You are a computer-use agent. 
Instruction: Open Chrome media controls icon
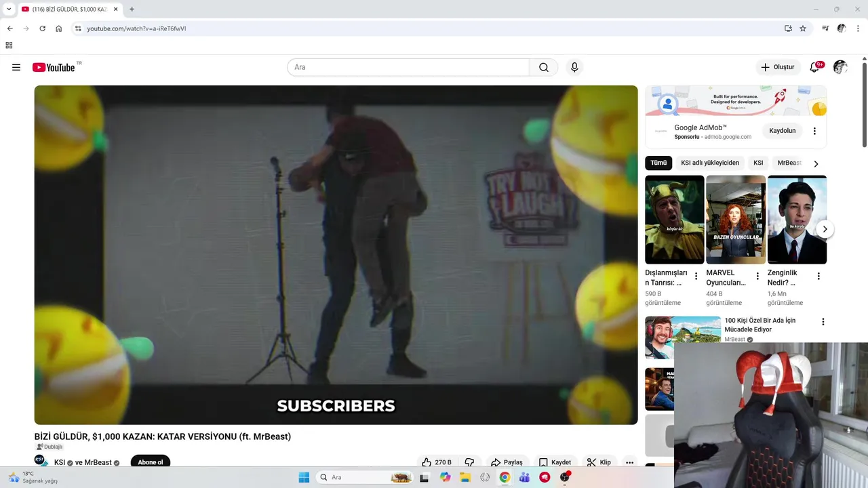pyautogui.click(x=825, y=28)
